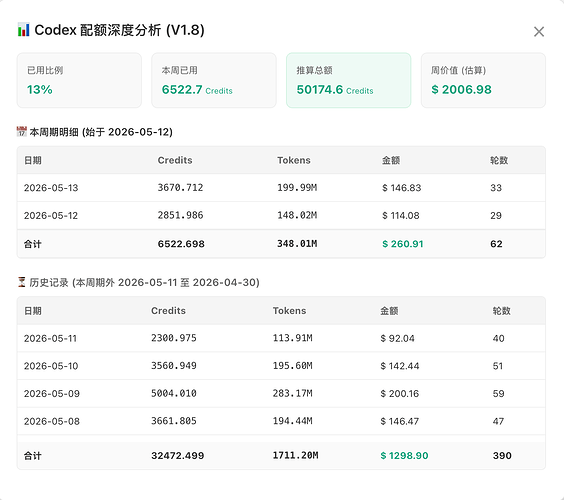The height and width of the screenshot is (500, 564).
Task: Click the Credits header in current cycle table
Action: 175,160
